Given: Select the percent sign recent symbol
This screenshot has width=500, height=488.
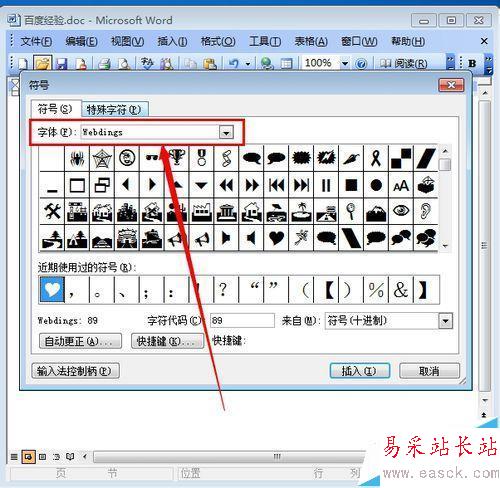Looking at the screenshot, I should pyautogui.click(x=376, y=289).
